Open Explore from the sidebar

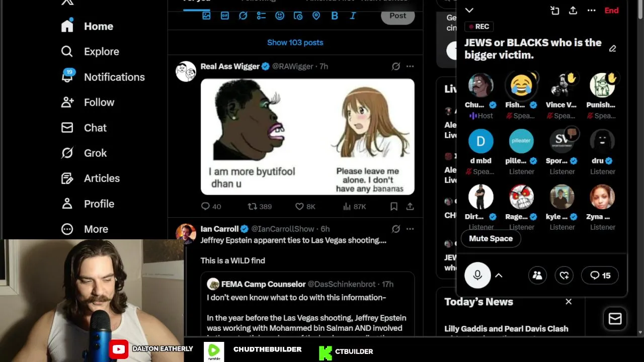pyautogui.click(x=91, y=51)
